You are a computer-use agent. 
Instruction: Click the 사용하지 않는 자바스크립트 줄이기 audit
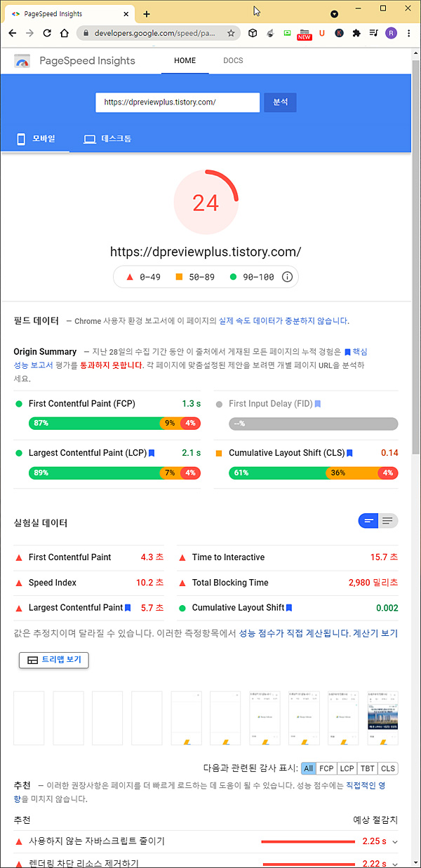206,841
